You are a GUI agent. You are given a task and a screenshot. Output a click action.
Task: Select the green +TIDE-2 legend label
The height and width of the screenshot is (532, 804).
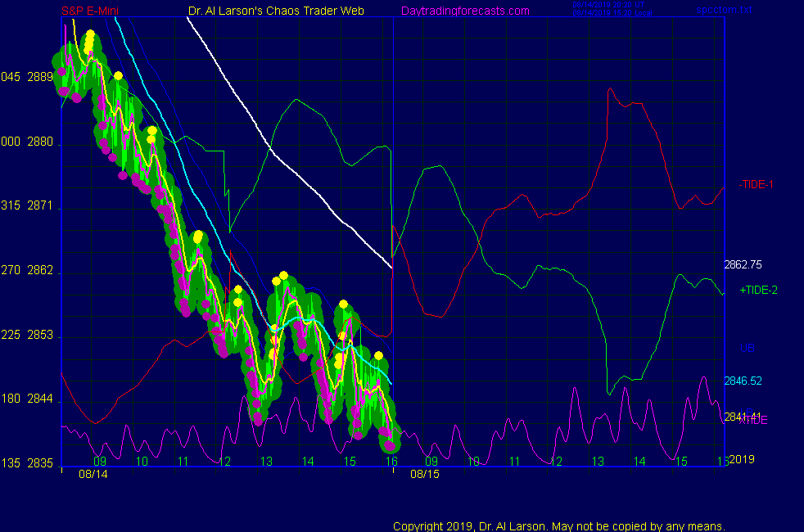[758, 290]
